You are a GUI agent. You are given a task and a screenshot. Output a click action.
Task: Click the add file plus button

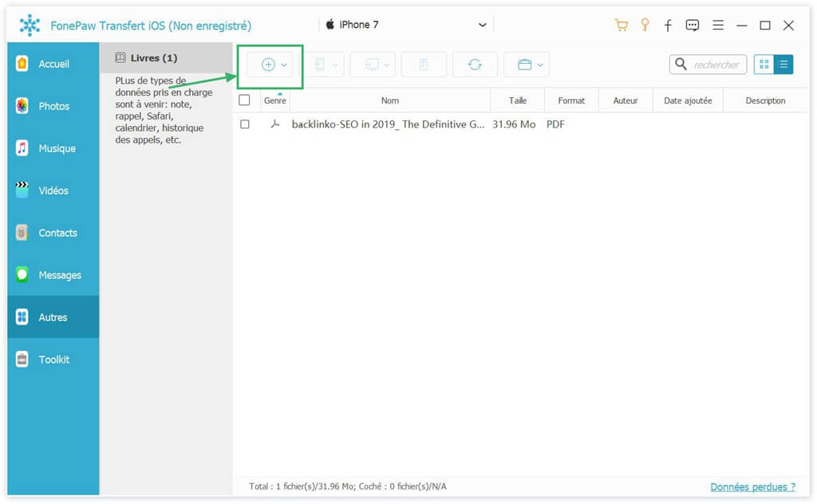pyautogui.click(x=268, y=65)
